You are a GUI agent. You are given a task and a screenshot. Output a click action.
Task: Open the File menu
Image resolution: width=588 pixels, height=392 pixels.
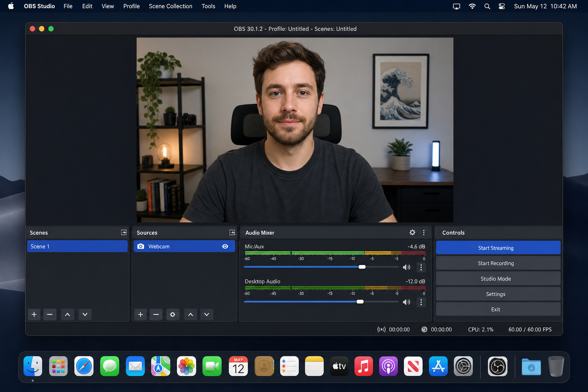(x=68, y=6)
